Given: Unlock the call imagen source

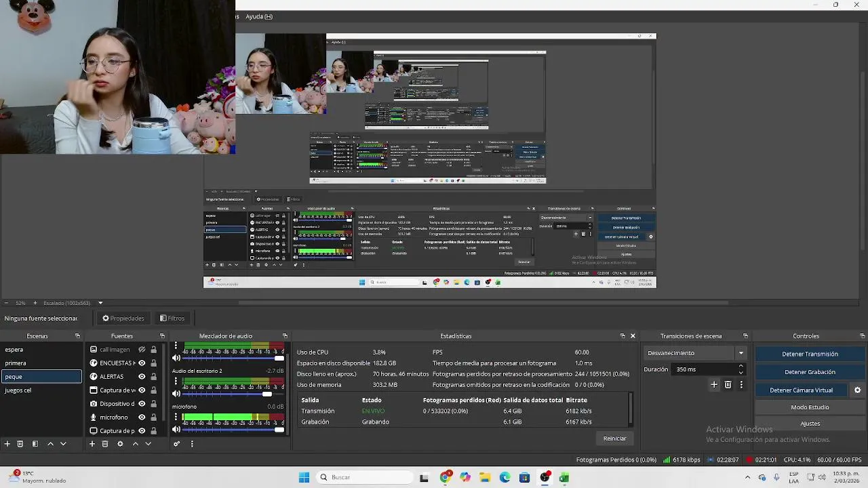Looking at the screenshot, I should pos(153,350).
